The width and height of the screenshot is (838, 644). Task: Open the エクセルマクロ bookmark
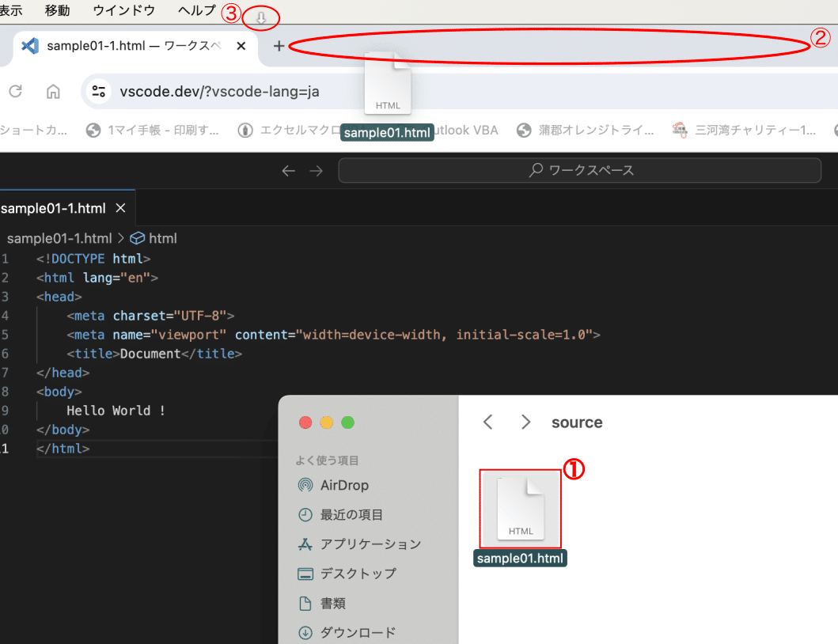pos(289,131)
